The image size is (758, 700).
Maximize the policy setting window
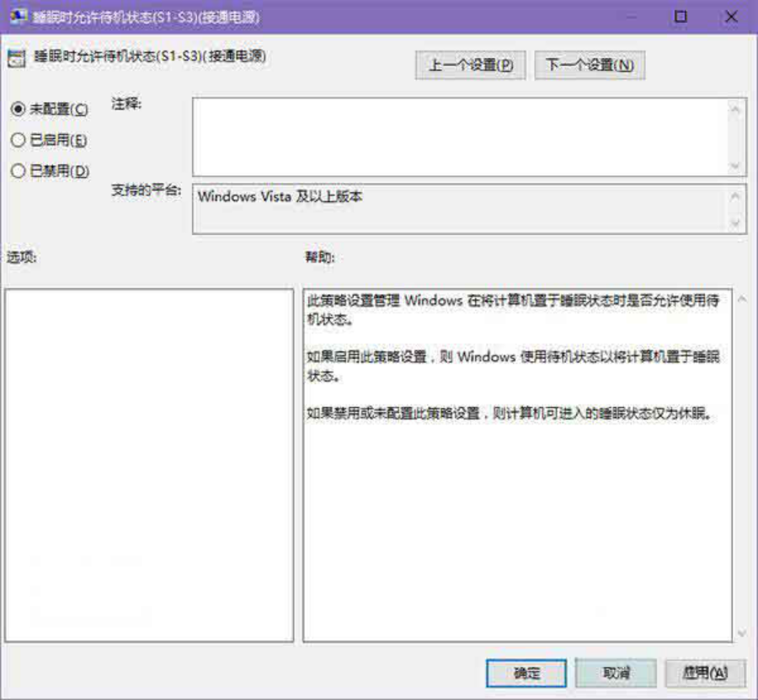(x=681, y=17)
